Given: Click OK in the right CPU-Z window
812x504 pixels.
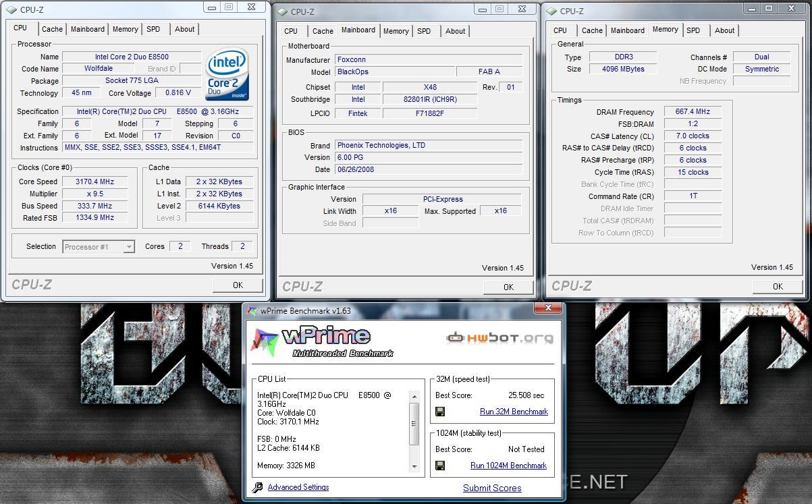Looking at the screenshot, I should [x=778, y=286].
